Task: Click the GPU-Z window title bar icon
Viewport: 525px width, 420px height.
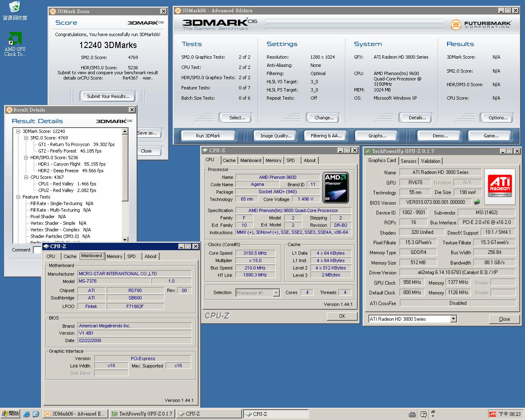Action: (368, 151)
